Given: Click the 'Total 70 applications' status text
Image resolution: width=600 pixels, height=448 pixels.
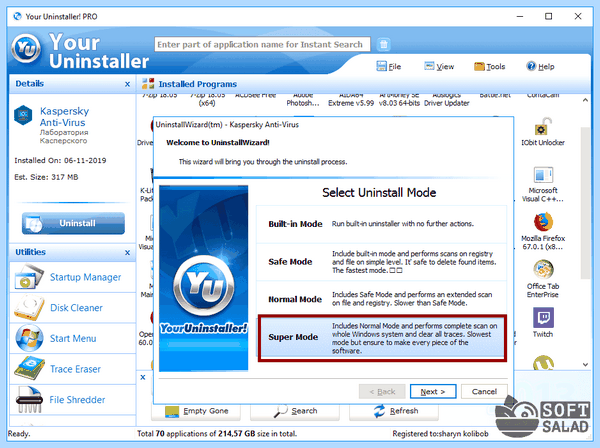Looking at the screenshot, I should point(217,433).
